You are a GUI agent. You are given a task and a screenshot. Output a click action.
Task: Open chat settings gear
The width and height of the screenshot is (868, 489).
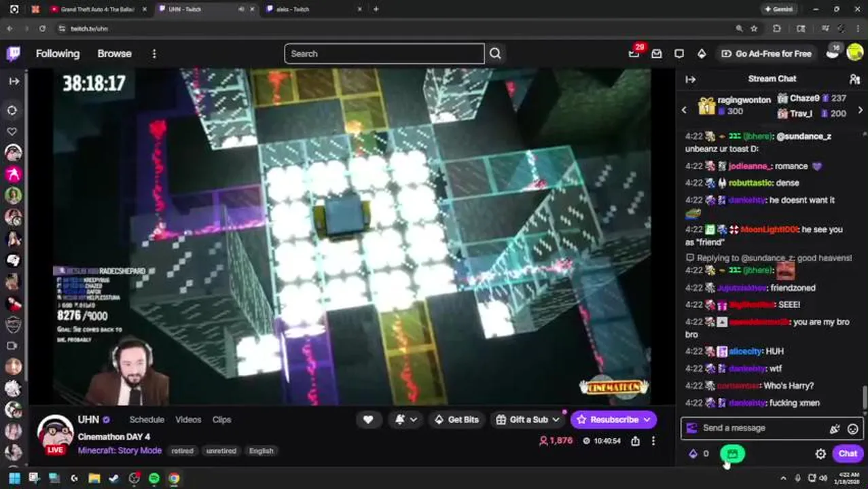pyautogui.click(x=820, y=454)
